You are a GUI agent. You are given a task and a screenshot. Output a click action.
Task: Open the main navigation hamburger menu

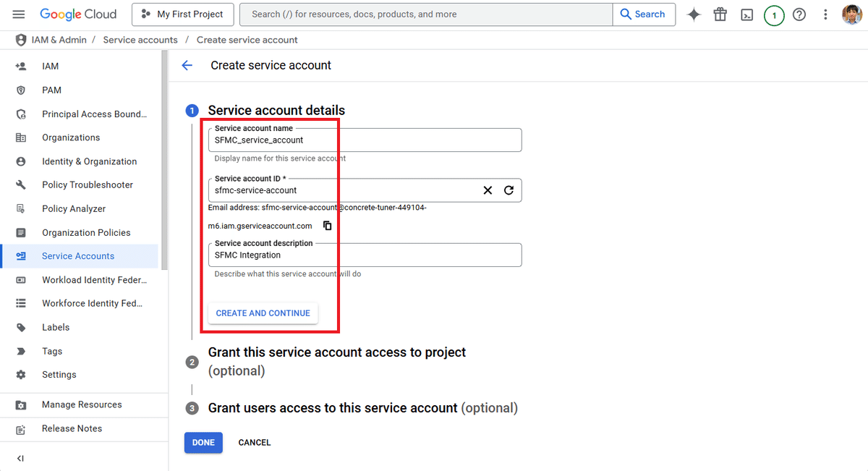tap(19, 14)
